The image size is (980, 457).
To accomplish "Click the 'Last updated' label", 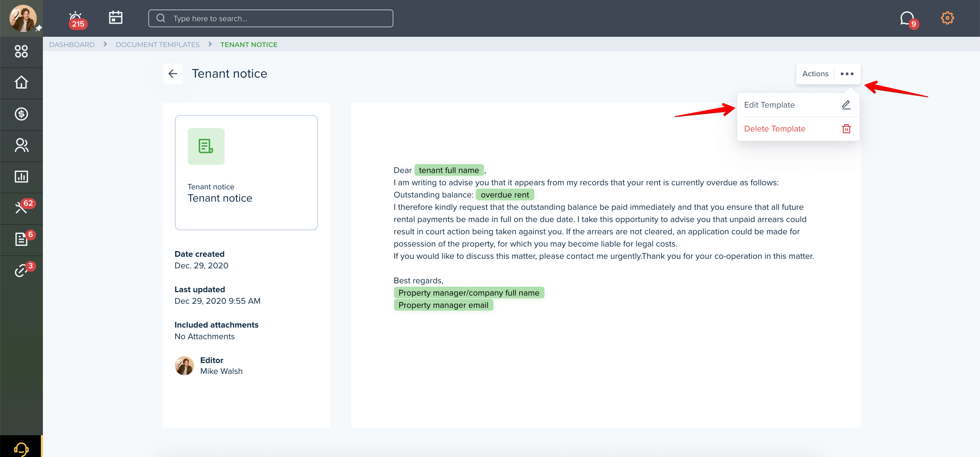I will coord(200,289).
